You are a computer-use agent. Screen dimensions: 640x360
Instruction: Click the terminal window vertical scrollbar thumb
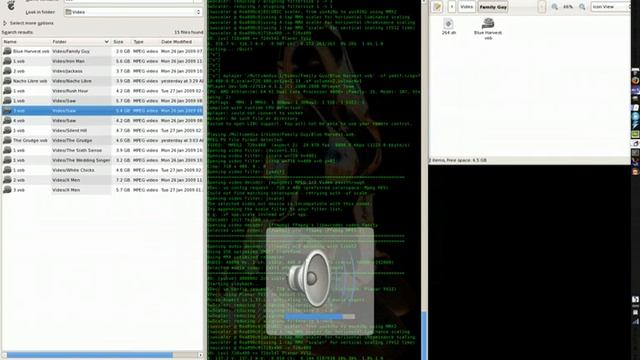click(x=424, y=336)
